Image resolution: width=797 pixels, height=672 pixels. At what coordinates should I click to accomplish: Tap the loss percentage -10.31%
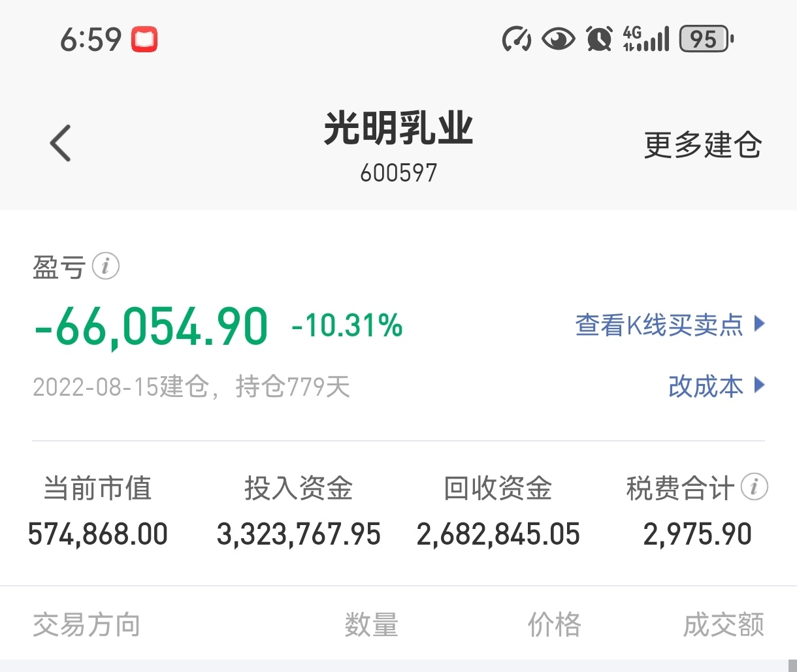(347, 325)
